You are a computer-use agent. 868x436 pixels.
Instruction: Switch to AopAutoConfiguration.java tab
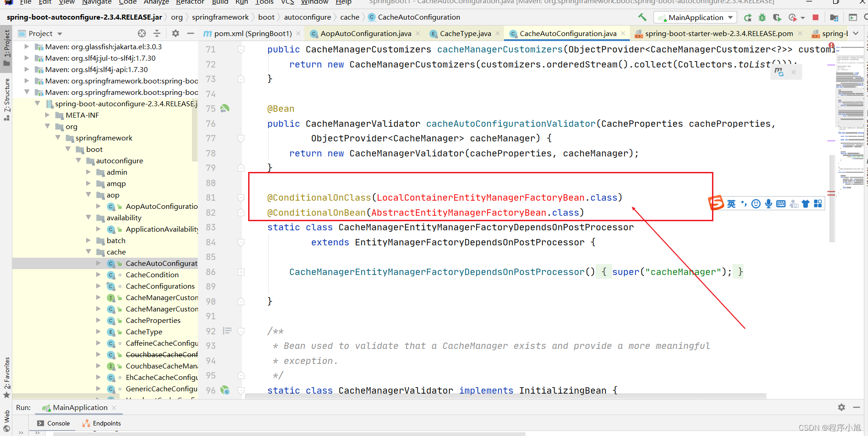(365, 33)
